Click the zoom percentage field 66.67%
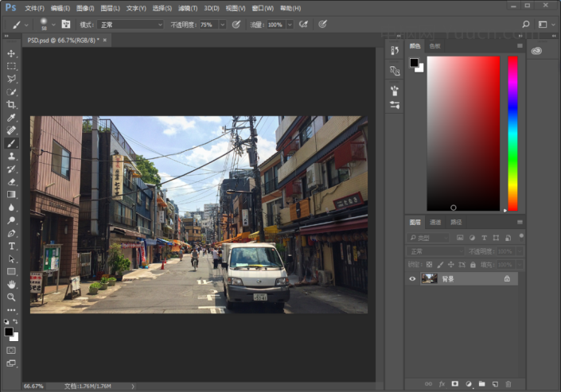Viewport: 561px width, 392px height. 33,386
